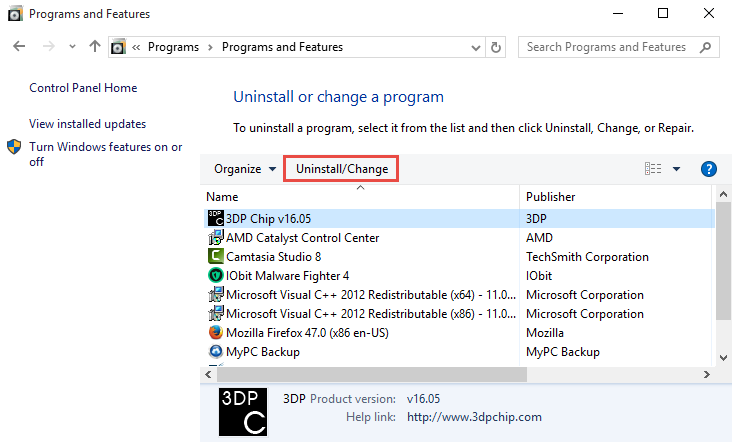Open the view options dropdown arrow

coord(676,169)
